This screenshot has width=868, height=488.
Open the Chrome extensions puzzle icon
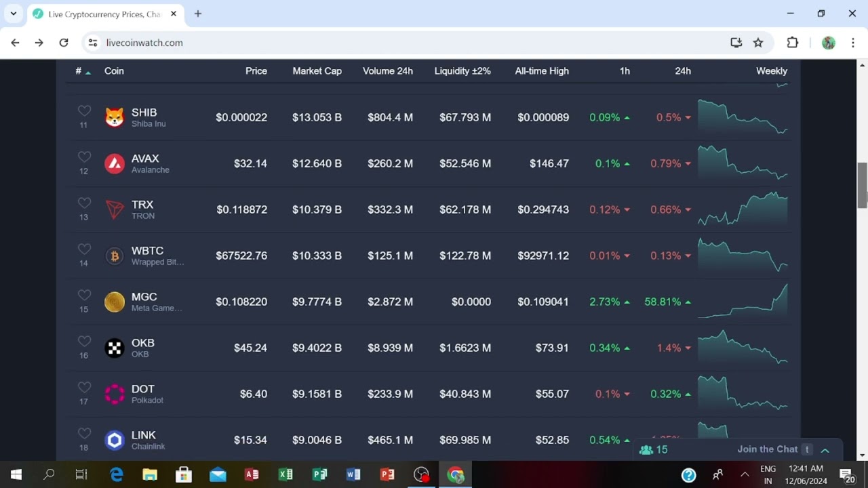[x=792, y=43]
